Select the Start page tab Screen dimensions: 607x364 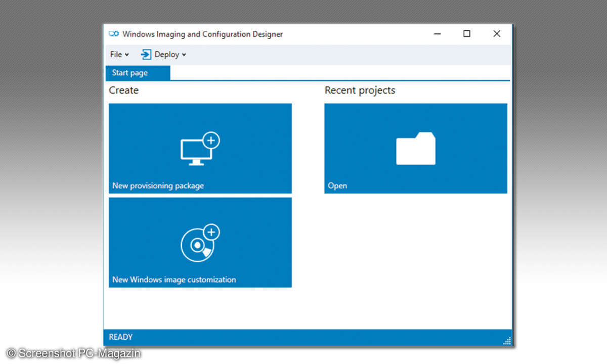(x=138, y=73)
